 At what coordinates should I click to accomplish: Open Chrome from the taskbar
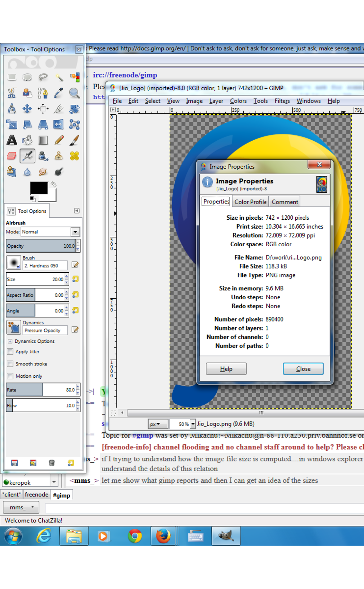coord(135,536)
